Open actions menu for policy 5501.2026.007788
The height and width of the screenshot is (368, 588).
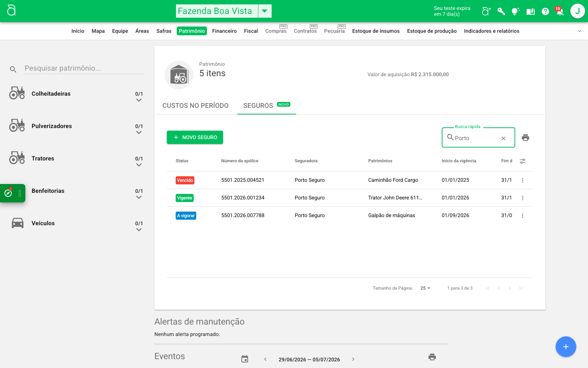coord(523,216)
